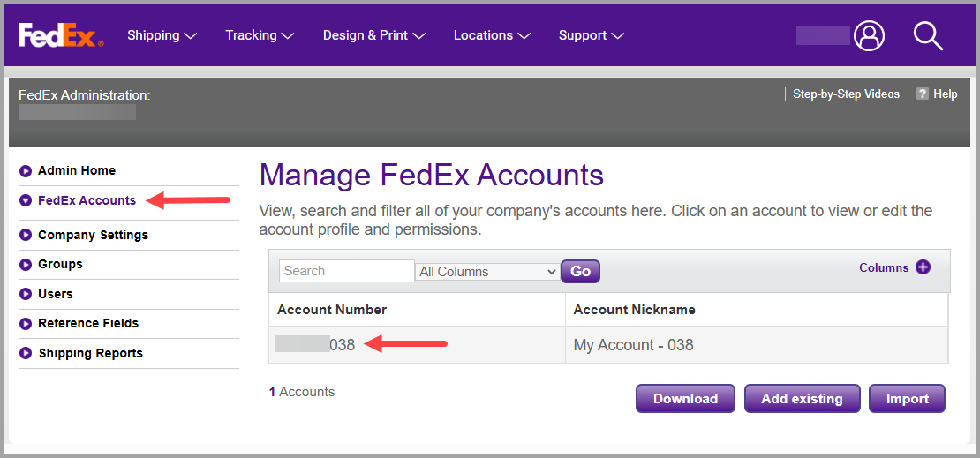Open the All Columns dropdown

pyautogui.click(x=487, y=272)
